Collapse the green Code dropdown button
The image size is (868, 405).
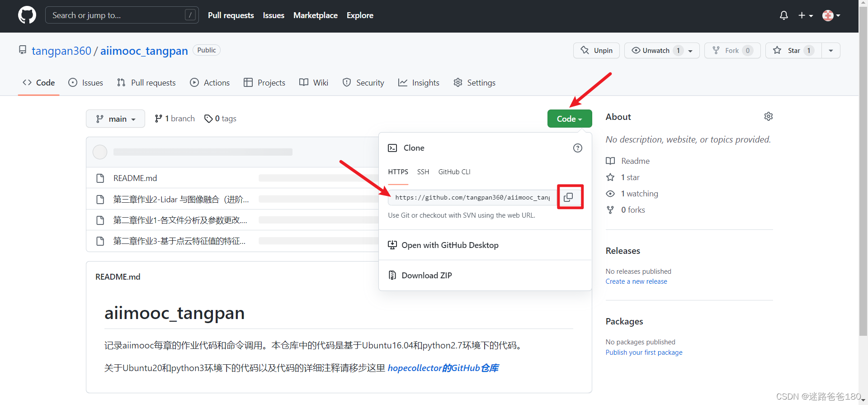point(570,119)
